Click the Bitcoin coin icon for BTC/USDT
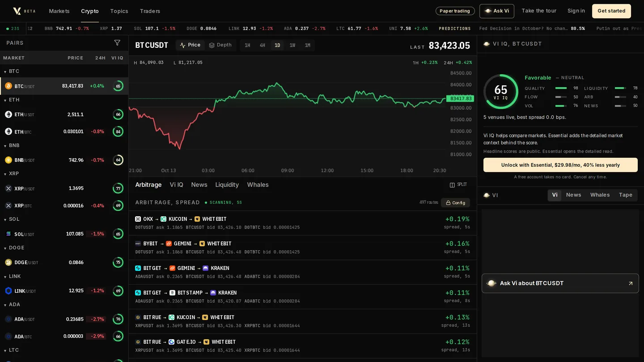Screen dimensions: 644x362 [x=8, y=86]
